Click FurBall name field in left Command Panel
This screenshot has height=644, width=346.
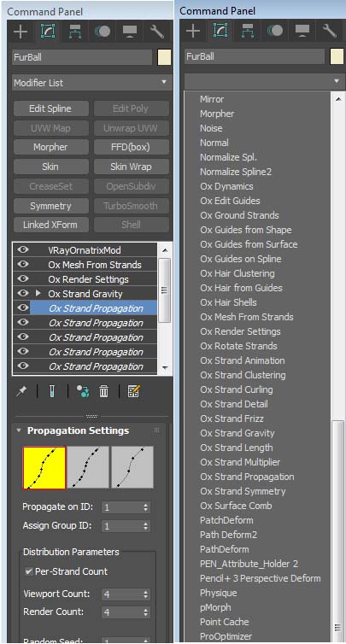tap(82, 57)
